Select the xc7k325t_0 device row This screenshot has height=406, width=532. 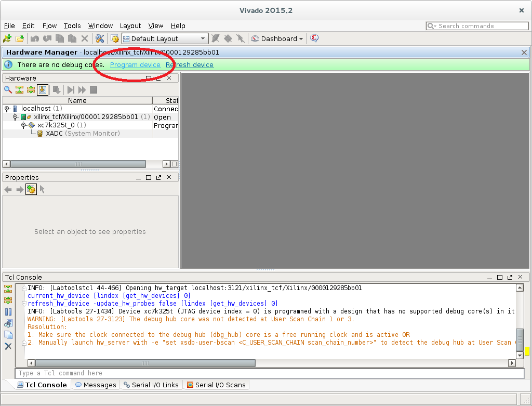pos(90,125)
